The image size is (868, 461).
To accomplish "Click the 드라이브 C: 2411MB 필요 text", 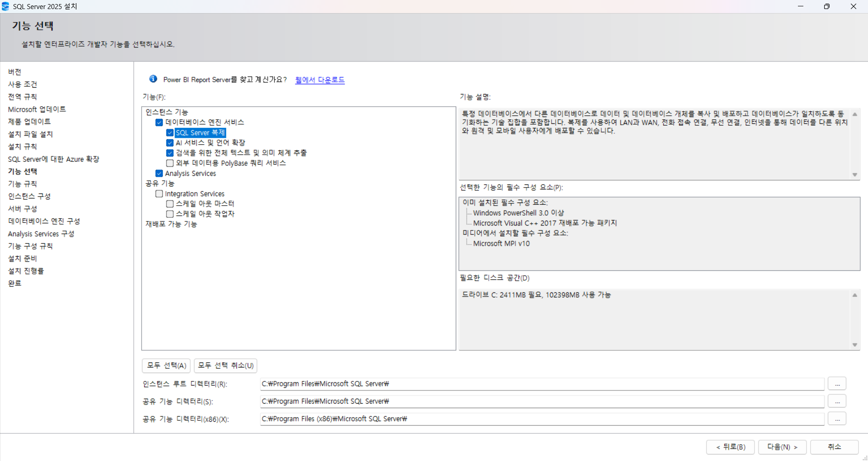I will 537,295.
